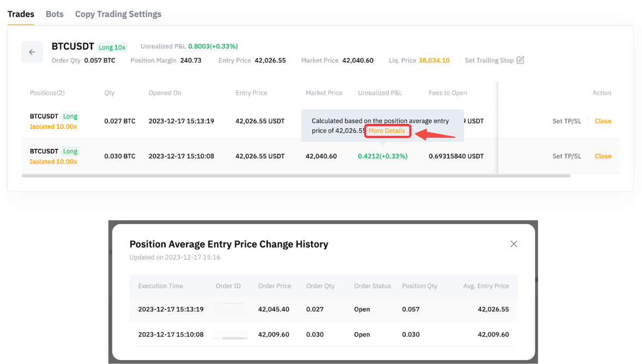Screen dimensions: 642x364
Task: Switch to the Trades tab
Action: [x=21, y=14]
